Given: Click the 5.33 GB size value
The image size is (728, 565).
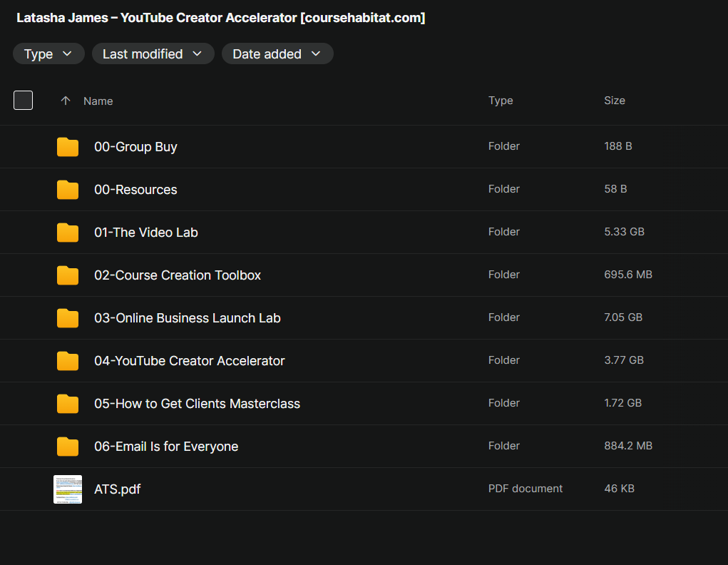Looking at the screenshot, I should pos(624,231).
